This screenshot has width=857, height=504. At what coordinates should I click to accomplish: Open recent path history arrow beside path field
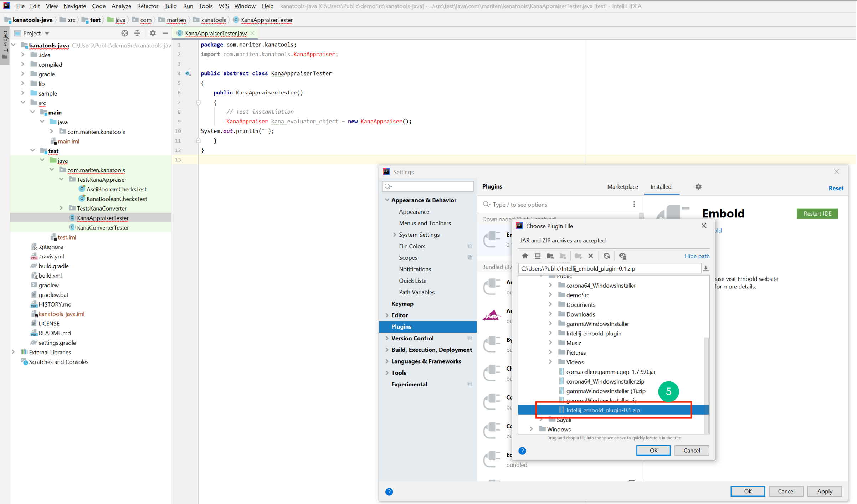(x=705, y=268)
